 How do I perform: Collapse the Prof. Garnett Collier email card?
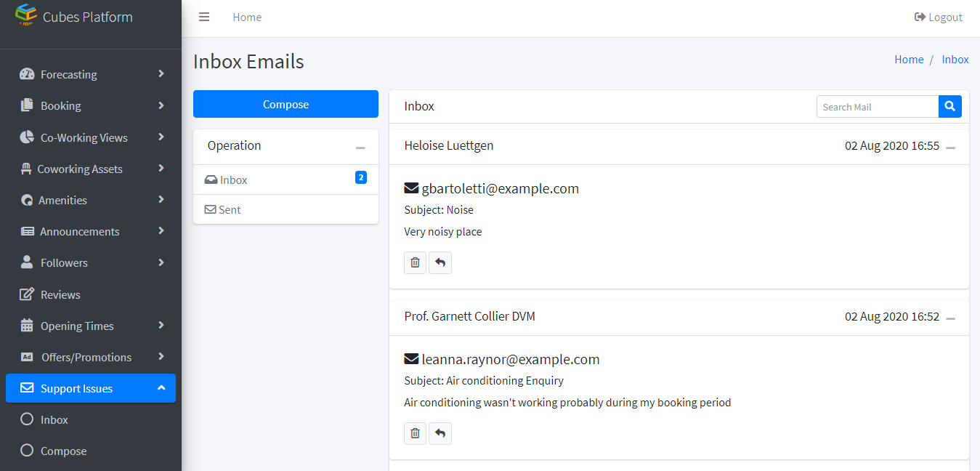point(951,318)
